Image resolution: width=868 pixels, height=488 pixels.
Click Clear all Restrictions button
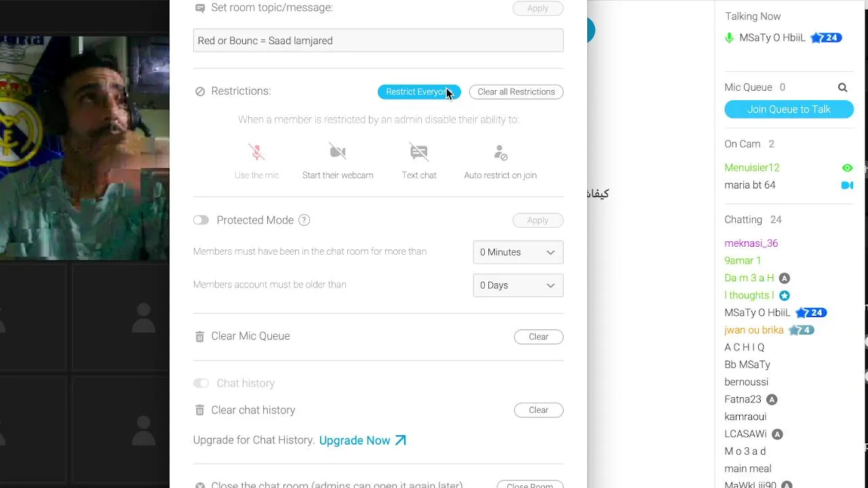(516, 92)
